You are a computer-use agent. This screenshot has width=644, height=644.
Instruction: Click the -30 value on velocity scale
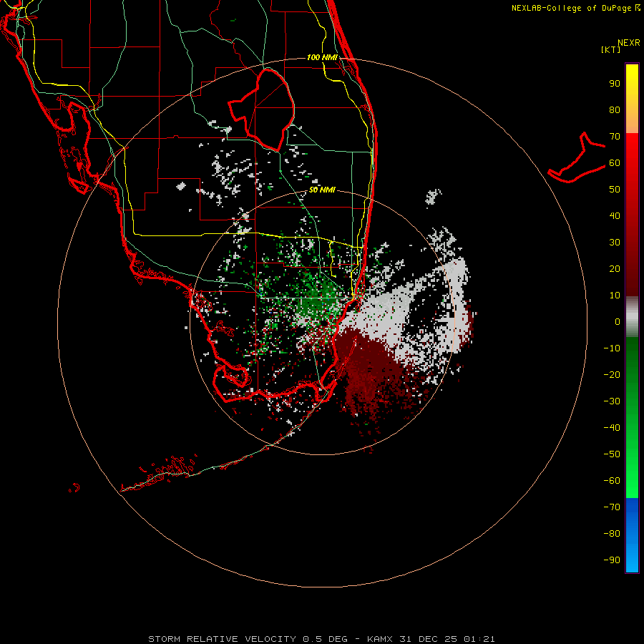tap(612, 401)
